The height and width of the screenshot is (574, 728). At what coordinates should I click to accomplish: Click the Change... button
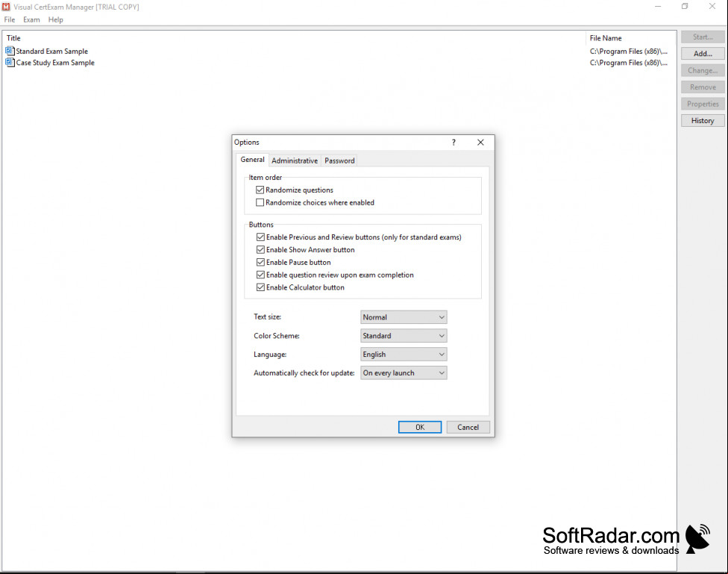(703, 70)
